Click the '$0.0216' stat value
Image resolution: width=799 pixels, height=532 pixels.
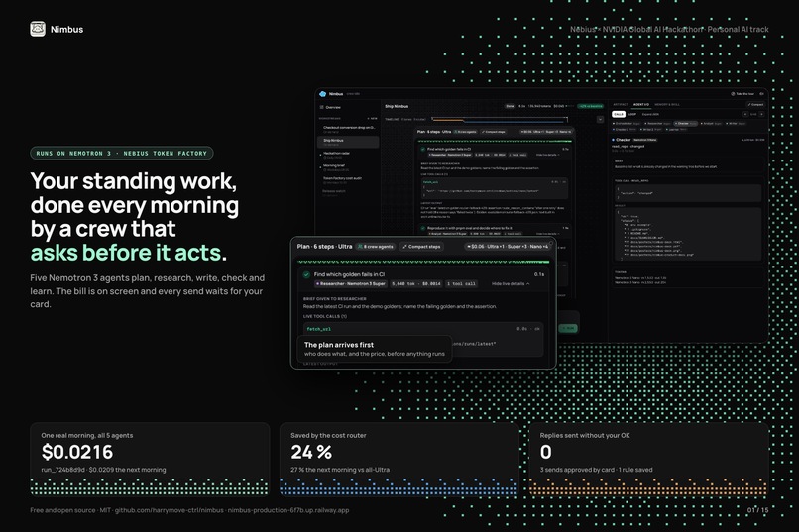click(77, 452)
